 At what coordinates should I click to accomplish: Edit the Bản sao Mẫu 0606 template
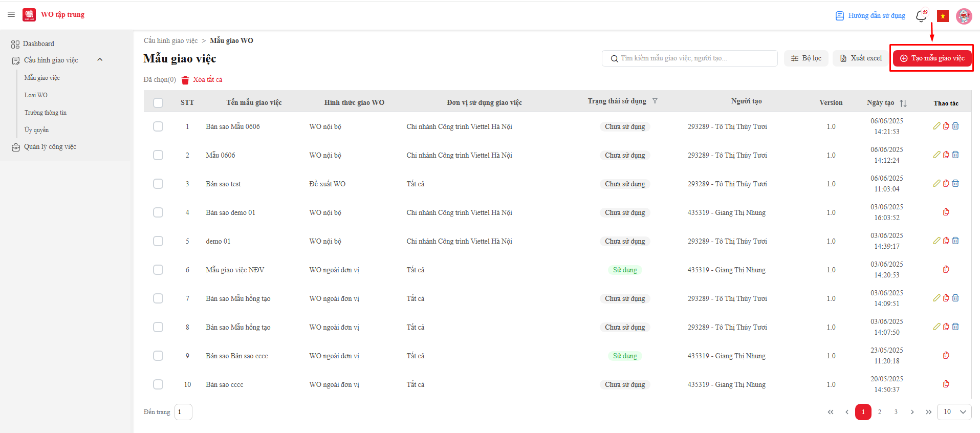click(937, 126)
